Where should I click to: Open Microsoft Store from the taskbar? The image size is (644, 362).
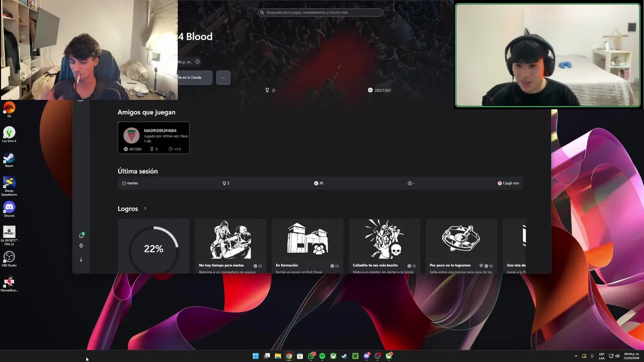[300, 356]
